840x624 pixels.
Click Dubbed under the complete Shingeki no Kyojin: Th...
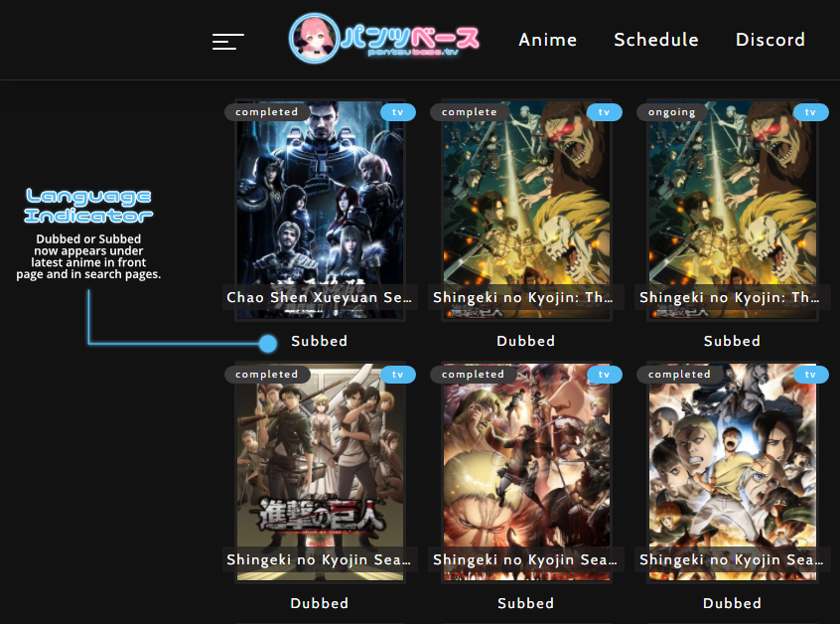(x=525, y=341)
